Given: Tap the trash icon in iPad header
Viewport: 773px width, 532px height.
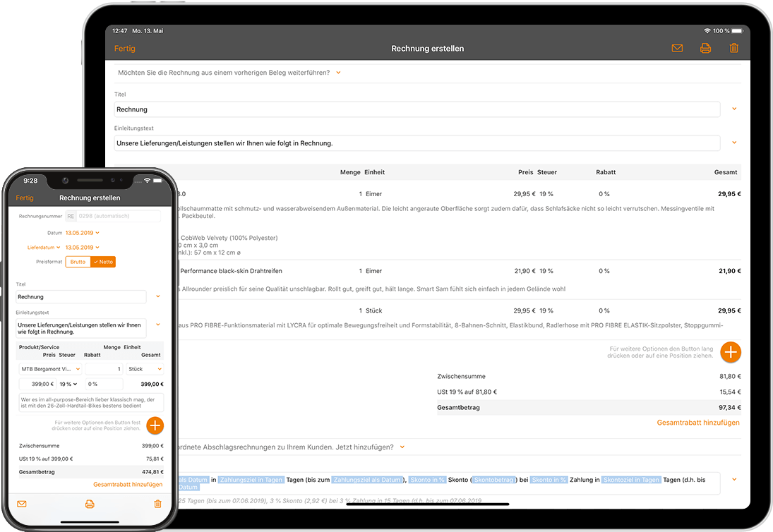Looking at the screenshot, I should pos(733,48).
